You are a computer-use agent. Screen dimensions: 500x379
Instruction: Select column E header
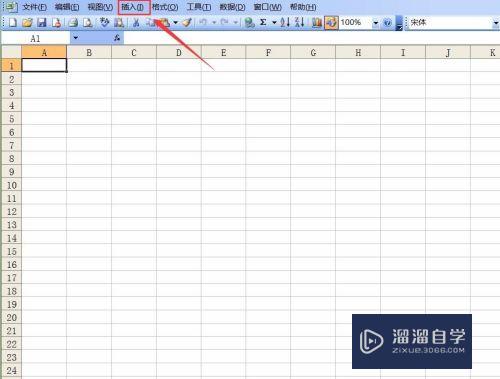click(223, 52)
